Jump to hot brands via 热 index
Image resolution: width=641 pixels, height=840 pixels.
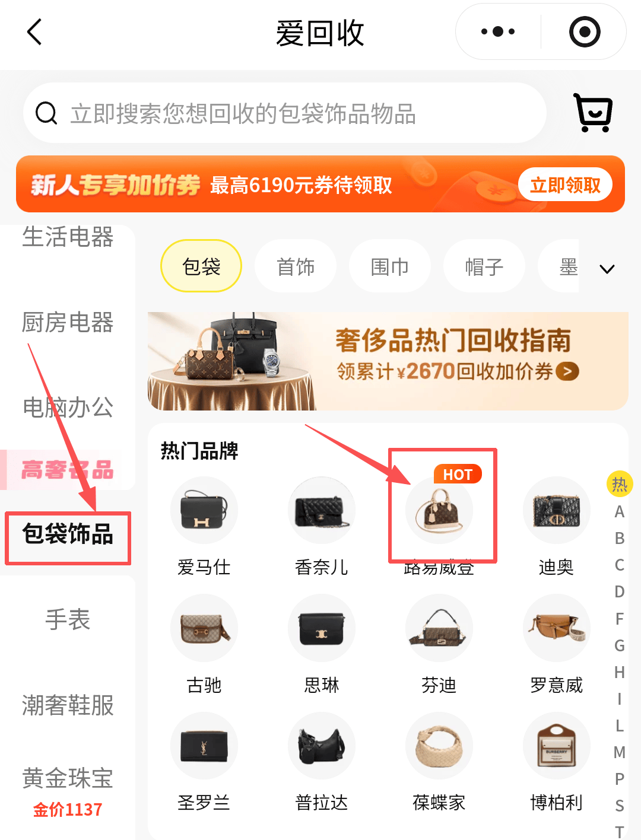click(620, 485)
